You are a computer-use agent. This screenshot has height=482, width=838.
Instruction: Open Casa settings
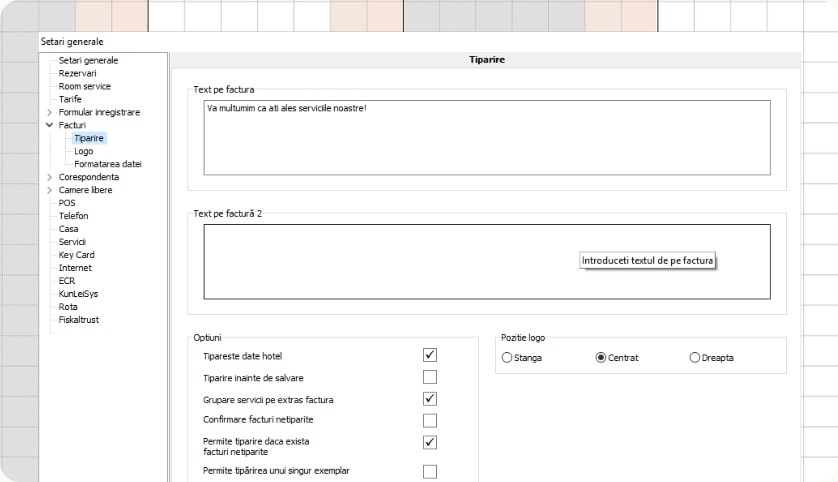[68, 229]
